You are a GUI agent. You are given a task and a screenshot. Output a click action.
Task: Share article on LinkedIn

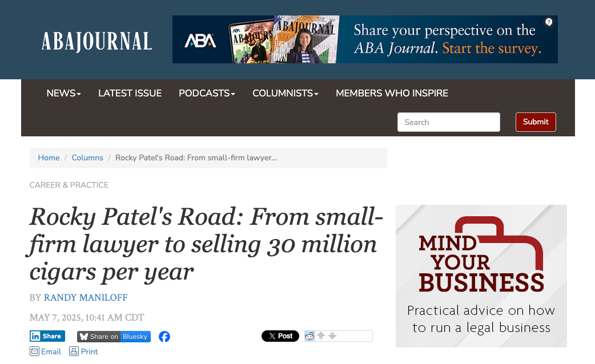point(47,336)
